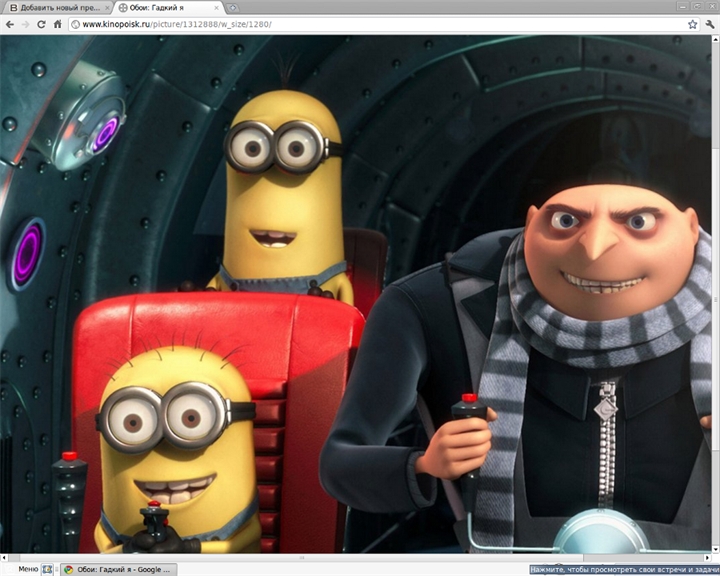Click the horizontal scrollbar left arrow
The image size is (720, 576).
4,558
